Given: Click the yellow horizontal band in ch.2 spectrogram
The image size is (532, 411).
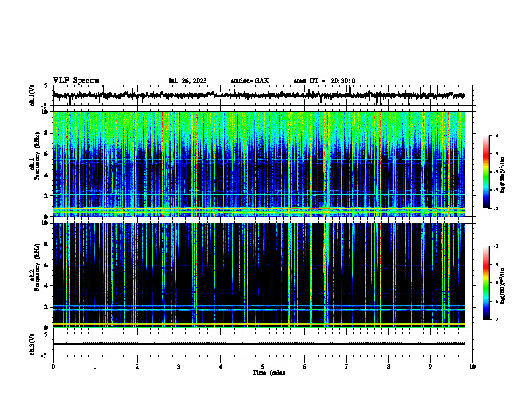Looking at the screenshot, I should [x=259, y=323].
